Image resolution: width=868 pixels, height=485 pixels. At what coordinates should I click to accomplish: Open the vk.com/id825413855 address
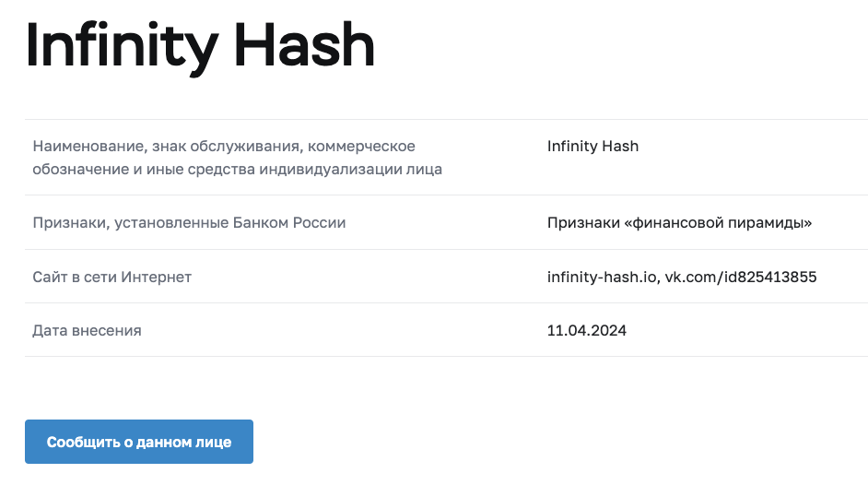click(x=740, y=277)
